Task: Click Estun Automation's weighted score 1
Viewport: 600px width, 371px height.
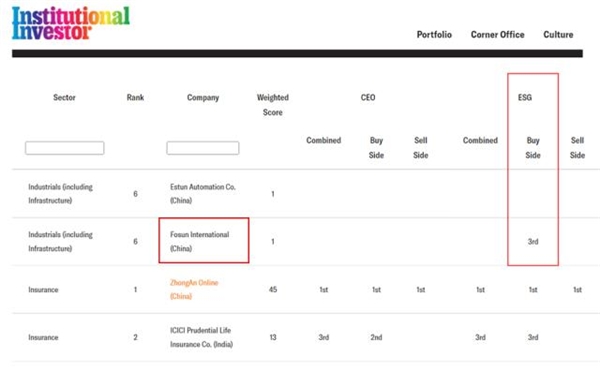Action: tap(273, 194)
